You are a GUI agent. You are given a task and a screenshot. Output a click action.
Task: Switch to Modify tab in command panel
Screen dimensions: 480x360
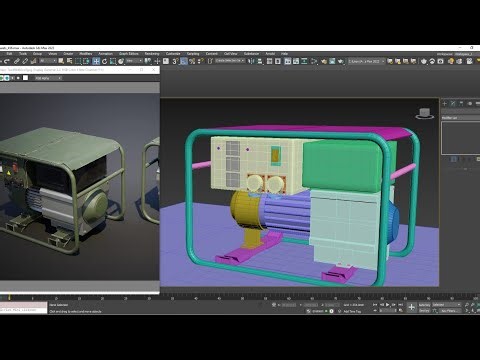tap(453, 104)
